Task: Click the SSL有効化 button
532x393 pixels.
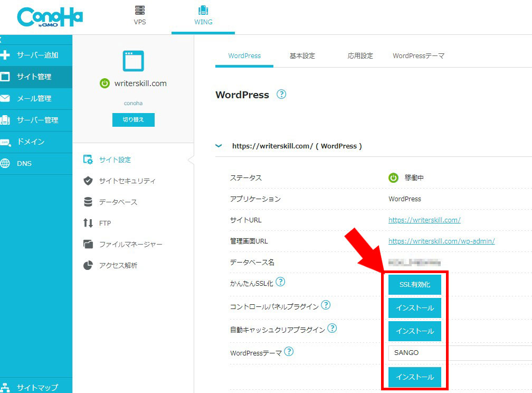Action: click(x=415, y=285)
